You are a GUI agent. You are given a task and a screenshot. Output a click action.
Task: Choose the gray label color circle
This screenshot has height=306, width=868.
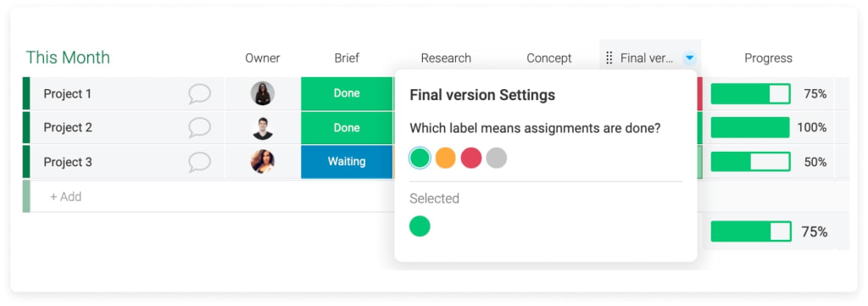(x=497, y=159)
